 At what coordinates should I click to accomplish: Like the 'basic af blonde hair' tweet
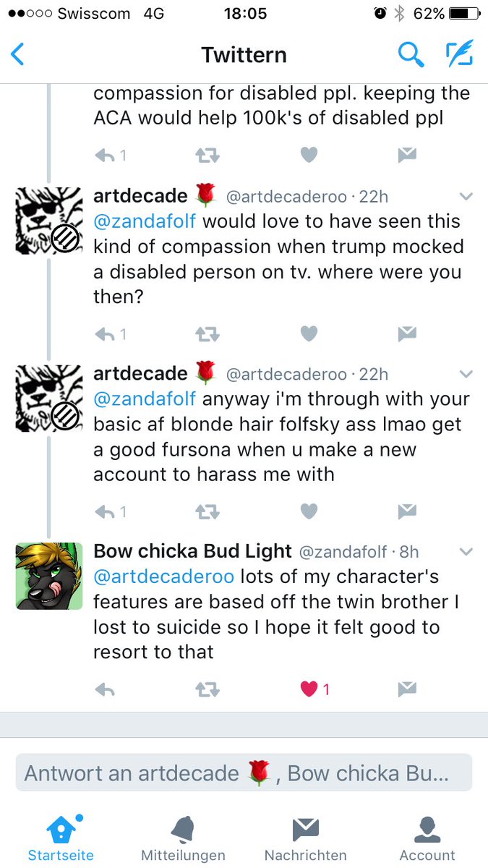pyautogui.click(x=309, y=511)
